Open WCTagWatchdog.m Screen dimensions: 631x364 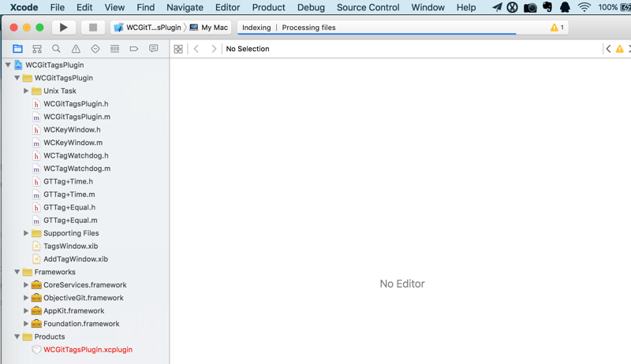77,169
